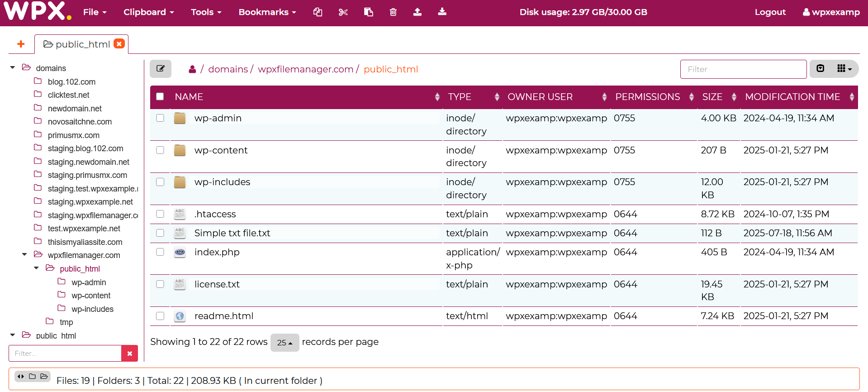Click the Delete trash can icon
The image size is (868, 392).
coord(393,12)
